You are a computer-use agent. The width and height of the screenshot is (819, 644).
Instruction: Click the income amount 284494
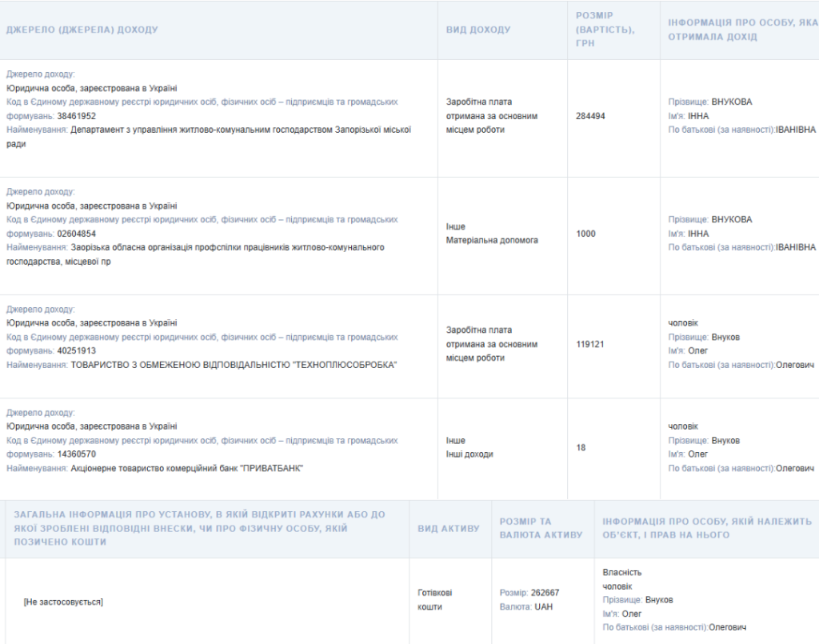coord(590,116)
